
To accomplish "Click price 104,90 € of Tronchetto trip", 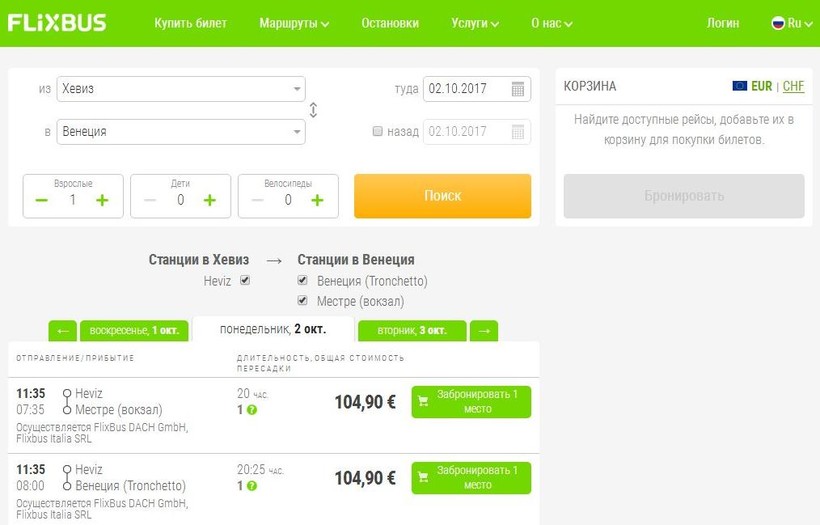I will coord(365,478).
